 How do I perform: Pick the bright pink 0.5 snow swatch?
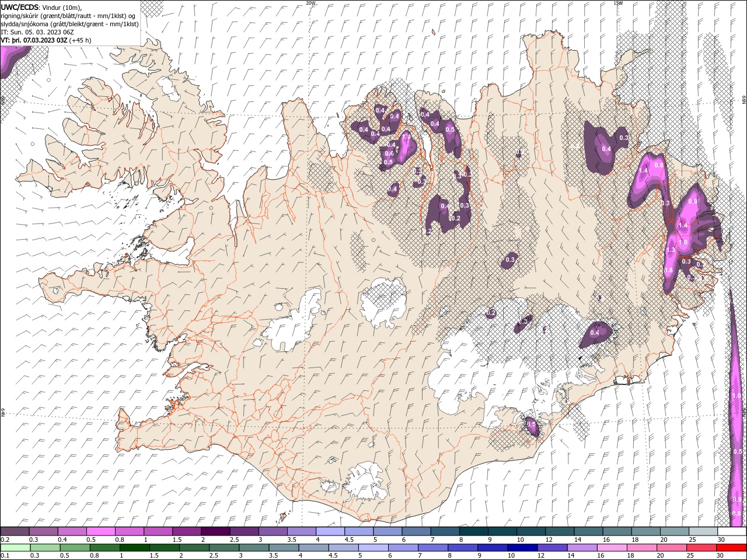pyautogui.click(x=100, y=531)
